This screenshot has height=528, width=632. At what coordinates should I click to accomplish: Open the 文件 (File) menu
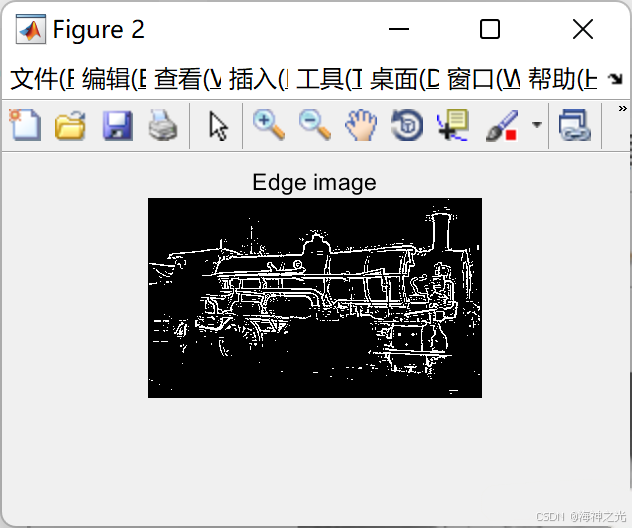42,79
